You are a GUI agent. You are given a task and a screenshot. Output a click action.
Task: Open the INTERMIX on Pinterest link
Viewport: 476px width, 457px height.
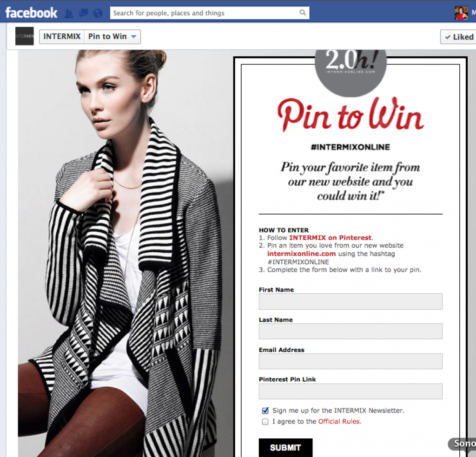pyautogui.click(x=331, y=238)
